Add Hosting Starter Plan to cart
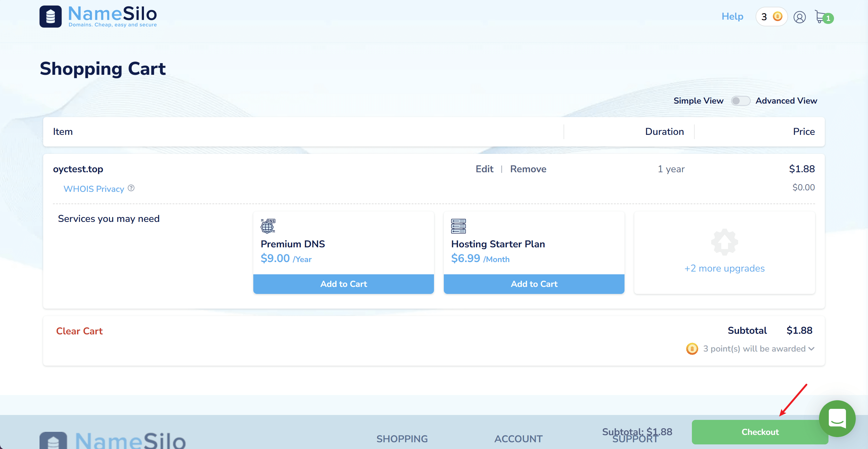Viewport: 868px width, 449px height. (x=534, y=284)
